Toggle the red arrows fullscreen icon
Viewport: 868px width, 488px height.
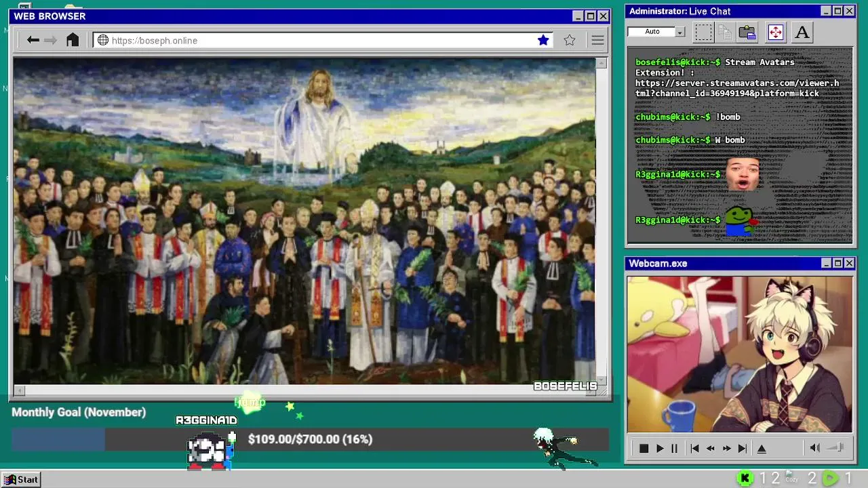point(775,32)
